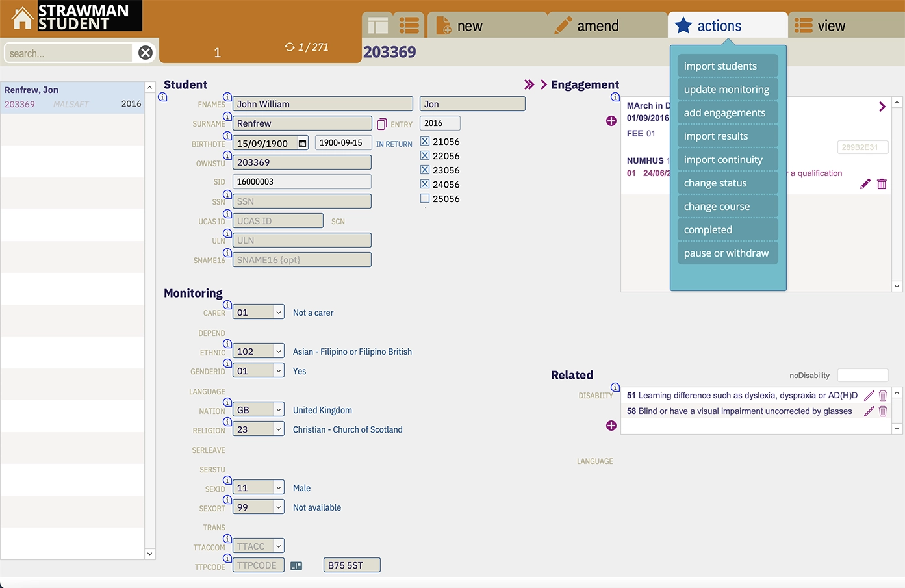Edit disability 51 Learning difference entry

(869, 395)
